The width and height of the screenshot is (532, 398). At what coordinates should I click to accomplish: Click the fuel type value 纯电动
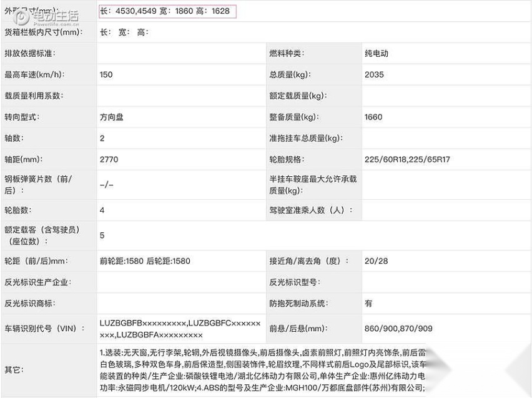click(x=377, y=53)
